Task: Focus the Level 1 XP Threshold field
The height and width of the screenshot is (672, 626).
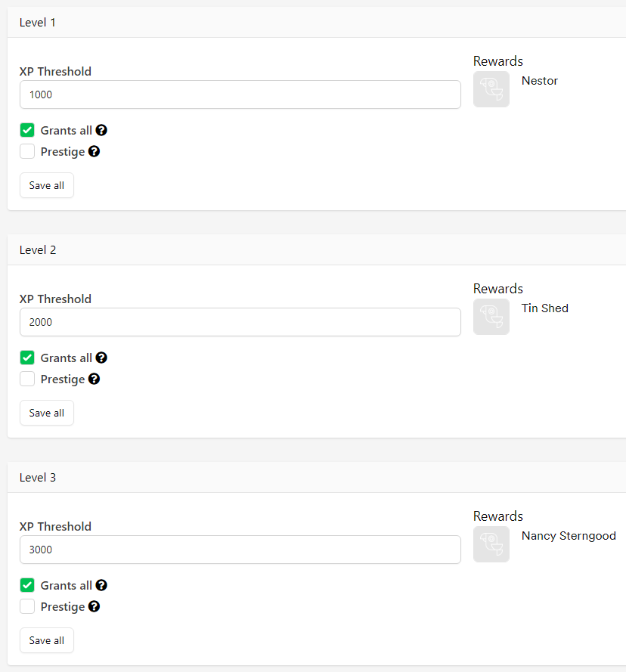Action: 240,94
